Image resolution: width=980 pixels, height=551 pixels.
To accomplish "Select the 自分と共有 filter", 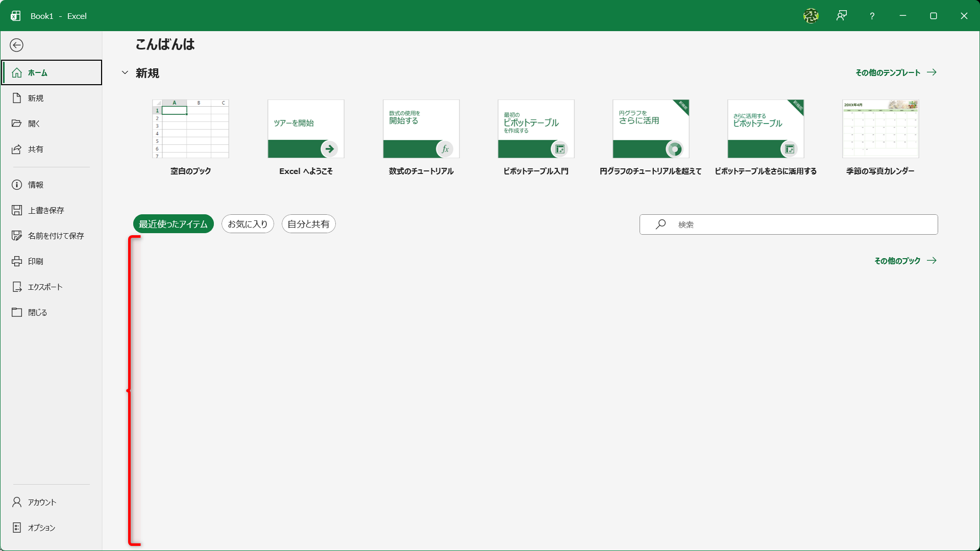I will tap(308, 223).
